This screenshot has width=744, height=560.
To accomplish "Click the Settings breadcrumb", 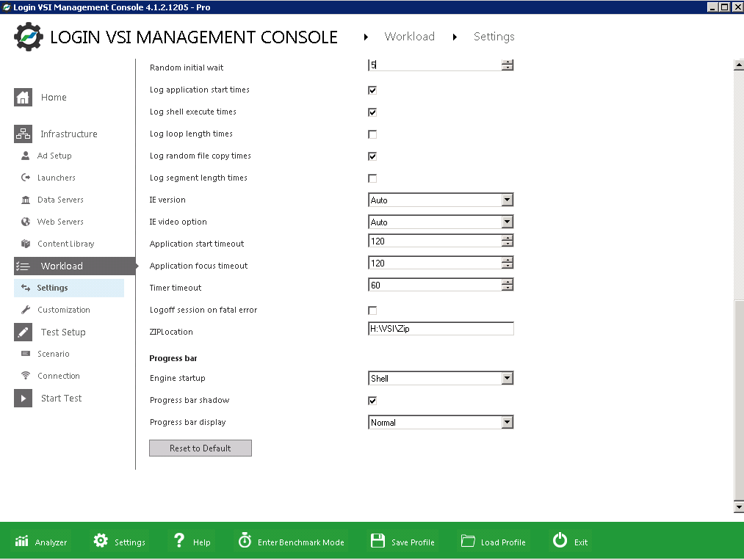I will click(494, 37).
